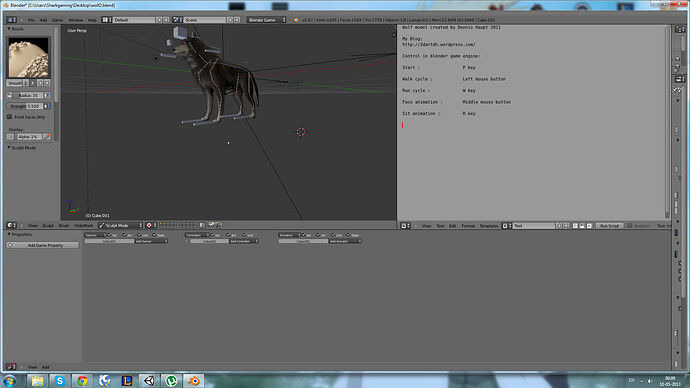Click the Run Script button
Viewport: 690px width, 388px height.
pyautogui.click(x=609, y=226)
